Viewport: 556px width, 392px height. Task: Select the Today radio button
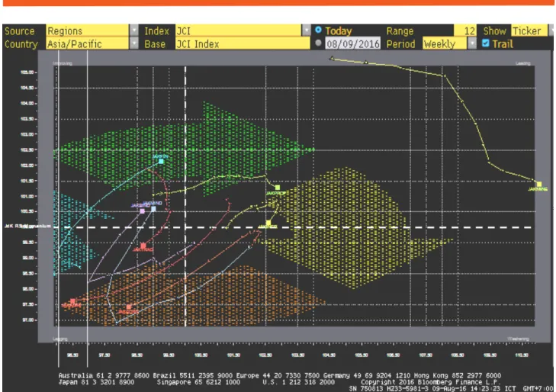coord(319,30)
